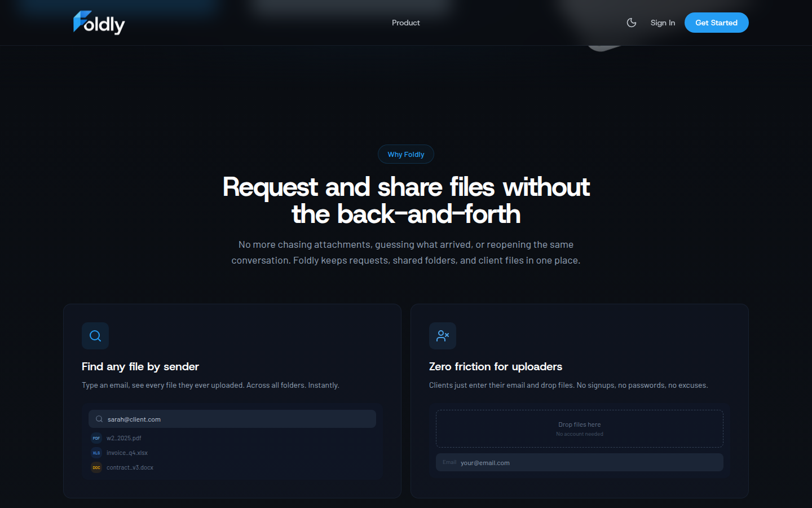Image resolution: width=812 pixels, height=508 pixels.
Task: Open the w2_2025.pdf file row
Action: point(232,438)
